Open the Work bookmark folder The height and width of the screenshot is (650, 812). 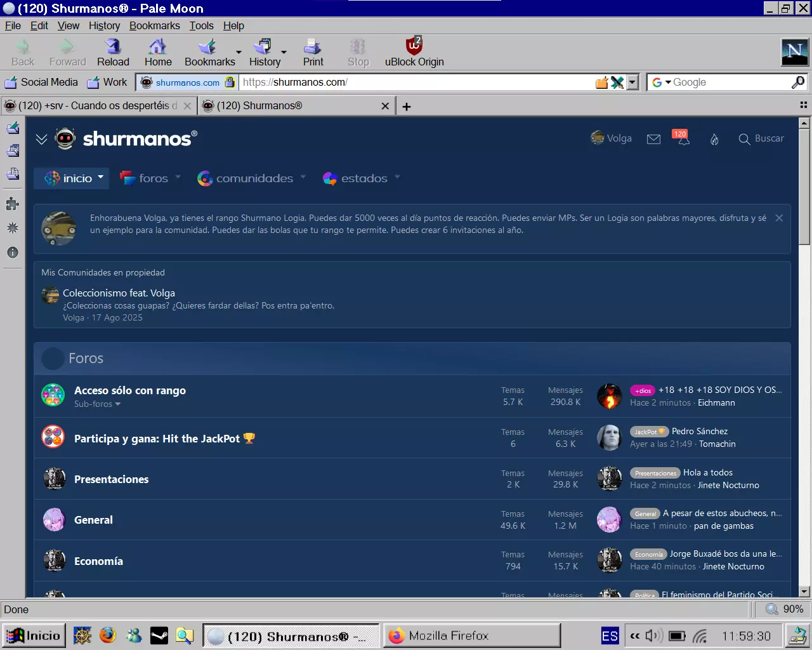click(107, 82)
